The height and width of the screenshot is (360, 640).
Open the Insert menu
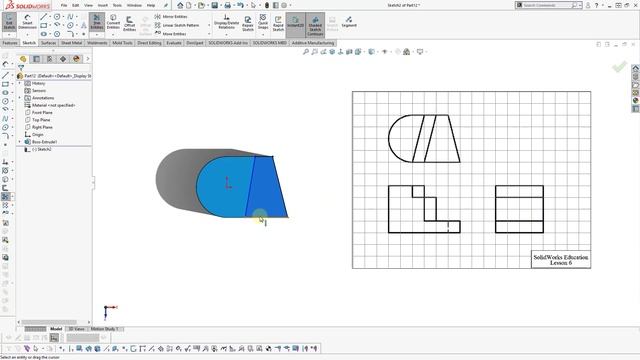click(x=103, y=5)
